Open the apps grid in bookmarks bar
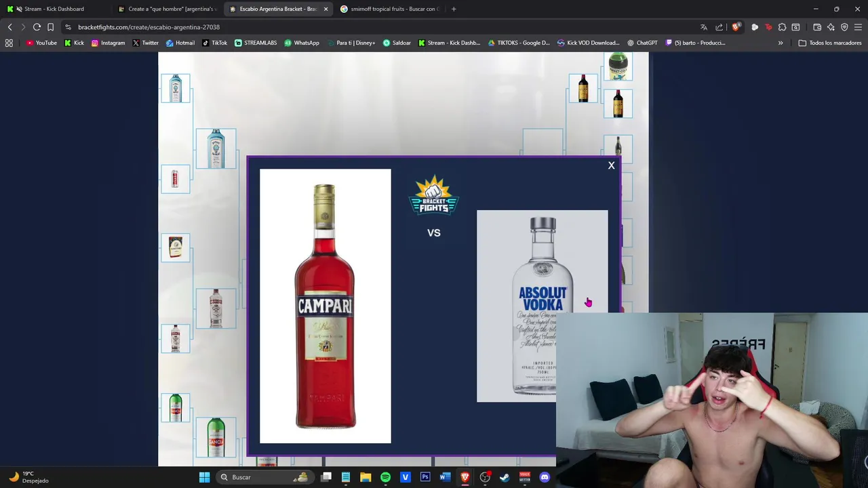 click(x=9, y=43)
